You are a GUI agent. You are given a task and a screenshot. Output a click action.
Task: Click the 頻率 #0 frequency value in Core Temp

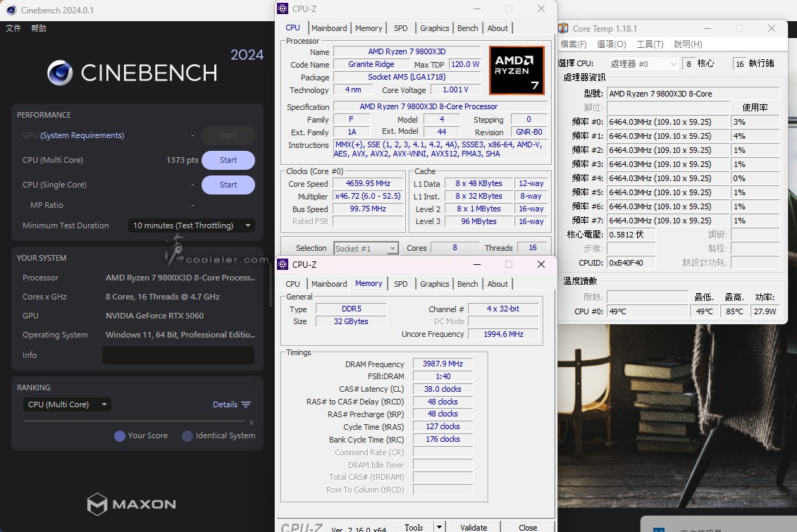tap(668, 122)
